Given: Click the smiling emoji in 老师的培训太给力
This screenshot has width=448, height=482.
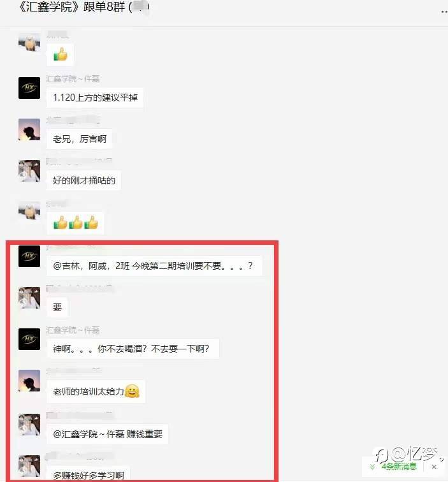Looking at the screenshot, I should tap(132, 391).
